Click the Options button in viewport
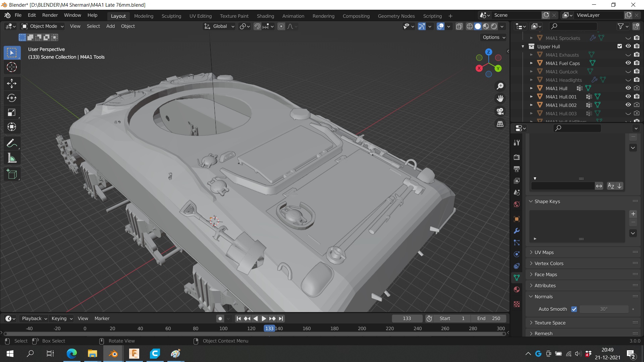Image resolution: width=644 pixels, height=362 pixels. coord(494,37)
